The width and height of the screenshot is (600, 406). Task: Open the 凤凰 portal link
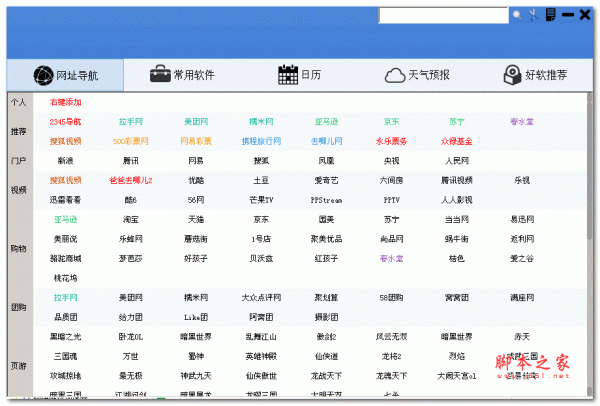tap(326, 161)
